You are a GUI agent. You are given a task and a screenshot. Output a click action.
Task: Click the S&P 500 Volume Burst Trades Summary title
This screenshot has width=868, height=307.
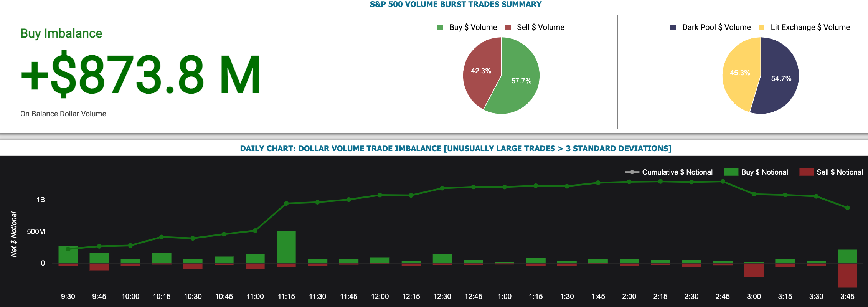(455, 4)
